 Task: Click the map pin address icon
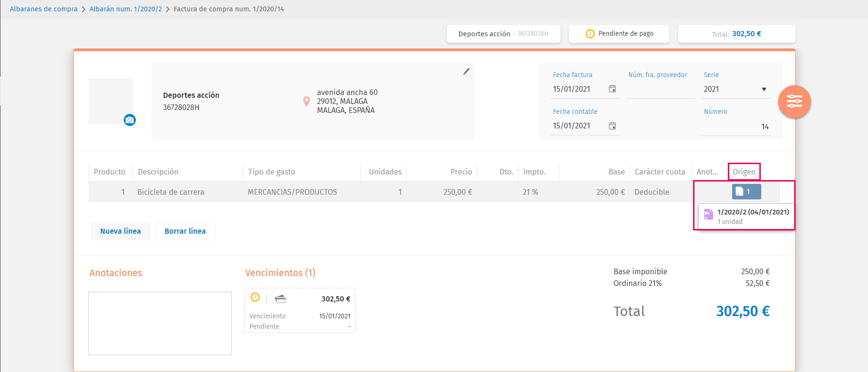point(307,101)
